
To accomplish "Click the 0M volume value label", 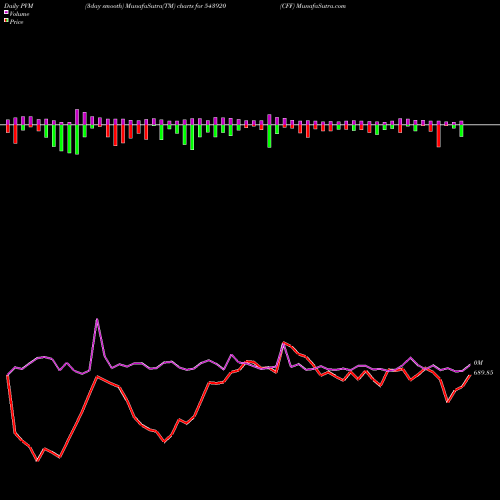I will [478, 363].
